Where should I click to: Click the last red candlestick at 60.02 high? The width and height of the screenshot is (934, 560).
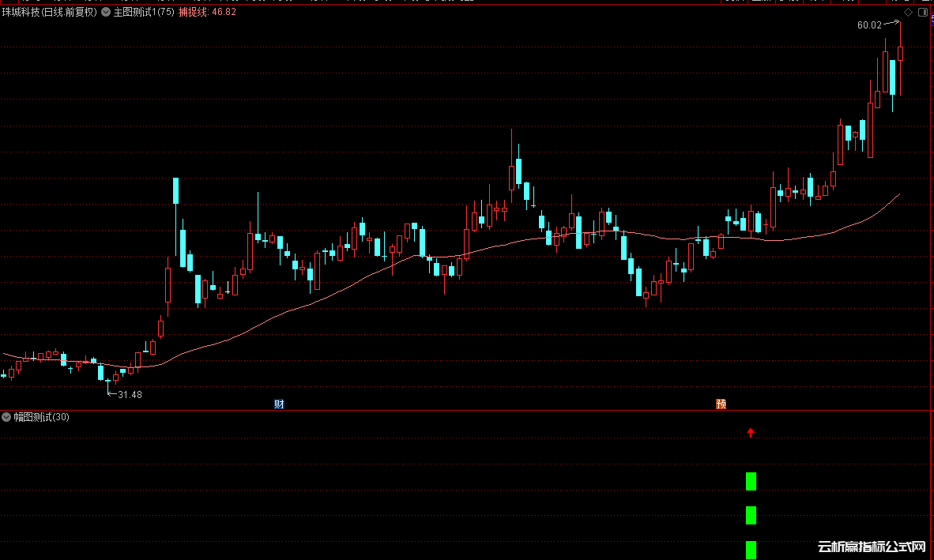point(900,53)
